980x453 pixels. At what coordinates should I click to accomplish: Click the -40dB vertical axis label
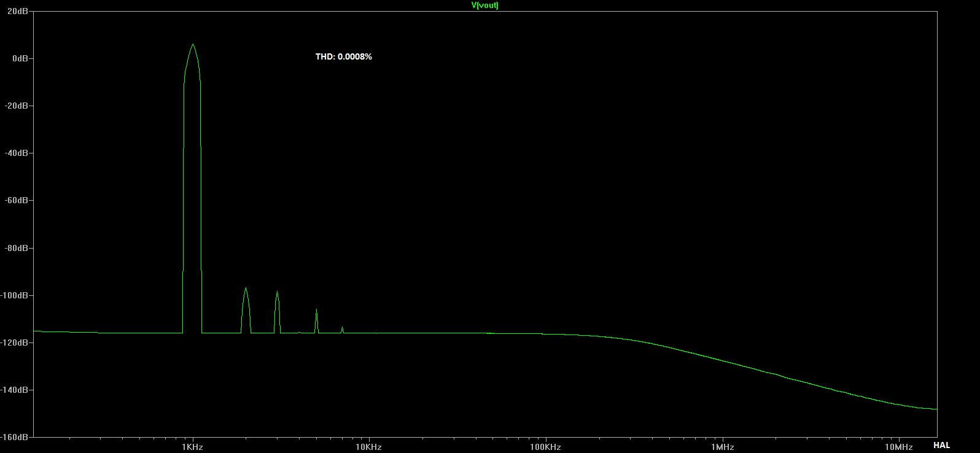pos(17,153)
